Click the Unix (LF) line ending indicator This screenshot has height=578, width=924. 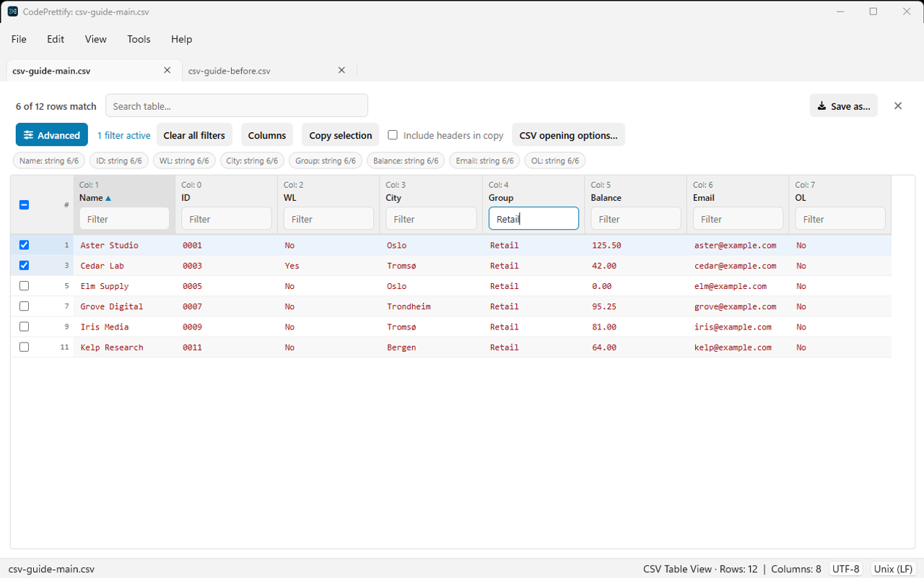[x=894, y=569]
